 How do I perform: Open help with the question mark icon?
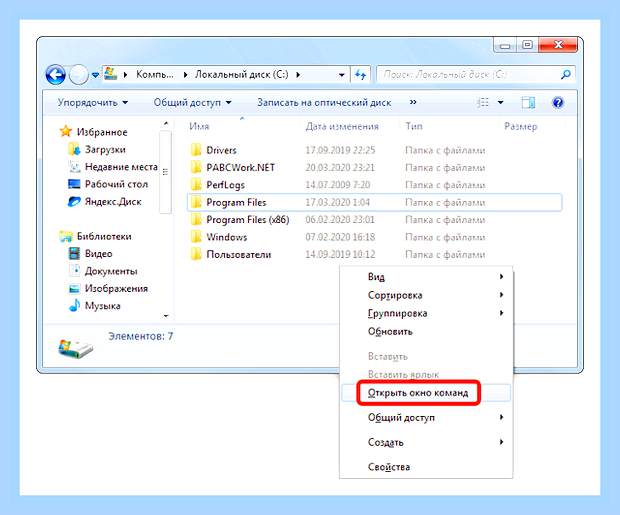click(558, 103)
